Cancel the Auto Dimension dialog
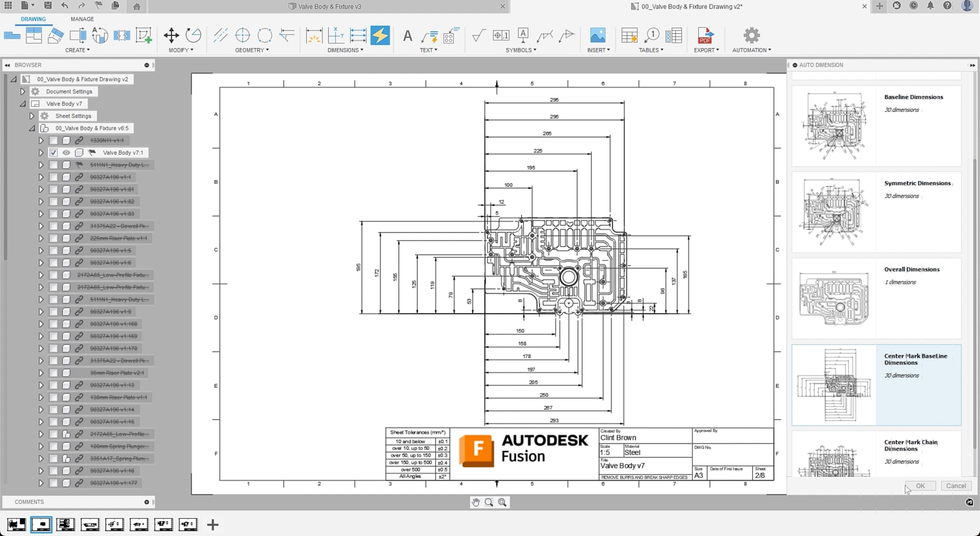The image size is (980, 536). coord(956,485)
